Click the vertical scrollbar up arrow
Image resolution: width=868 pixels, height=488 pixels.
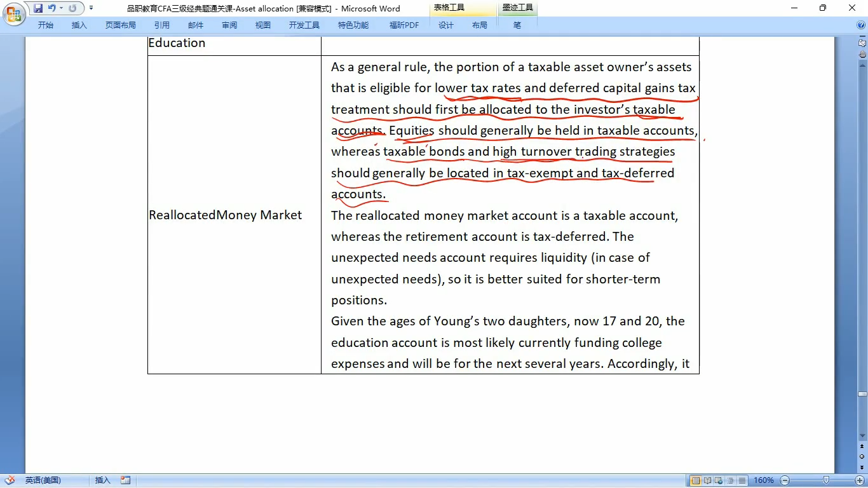862,65
